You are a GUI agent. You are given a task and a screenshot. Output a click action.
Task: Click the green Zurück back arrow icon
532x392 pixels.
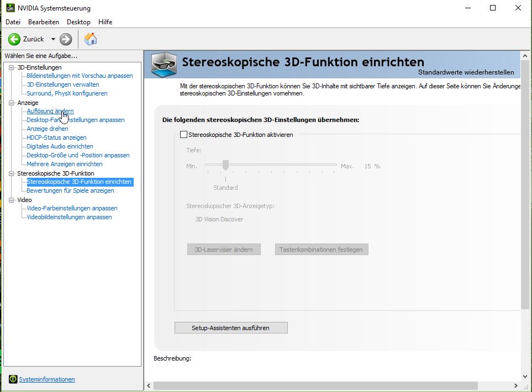point(14,39)
